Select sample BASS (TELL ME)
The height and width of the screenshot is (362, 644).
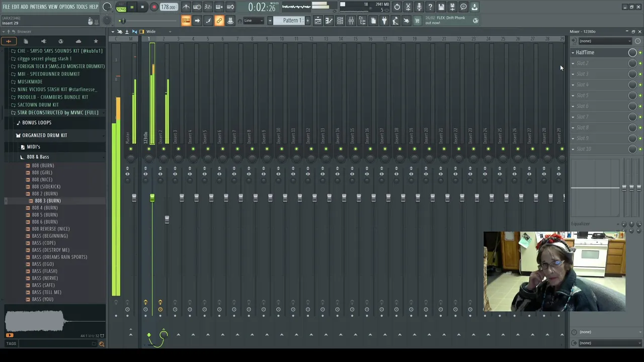tap(46, 292)
